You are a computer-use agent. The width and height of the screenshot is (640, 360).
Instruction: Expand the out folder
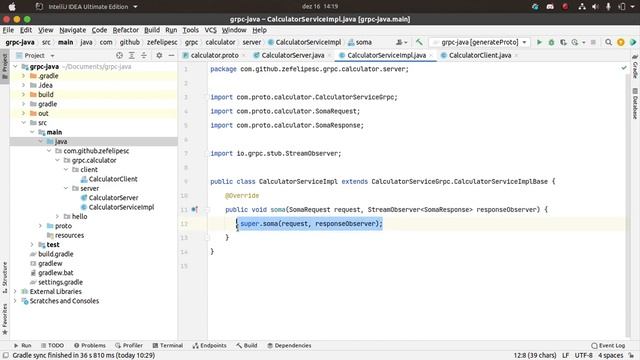[x=24, y=113]
